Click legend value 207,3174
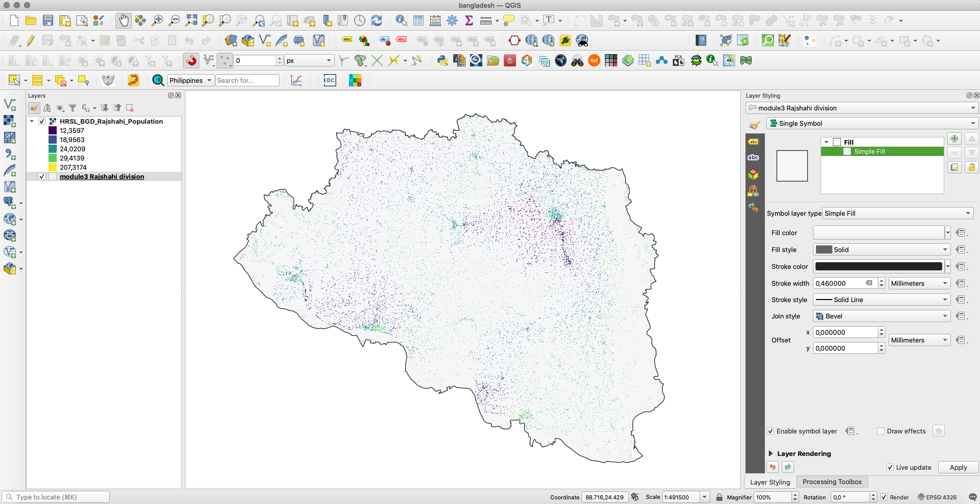The image size is (980, 504). [73, 167]
